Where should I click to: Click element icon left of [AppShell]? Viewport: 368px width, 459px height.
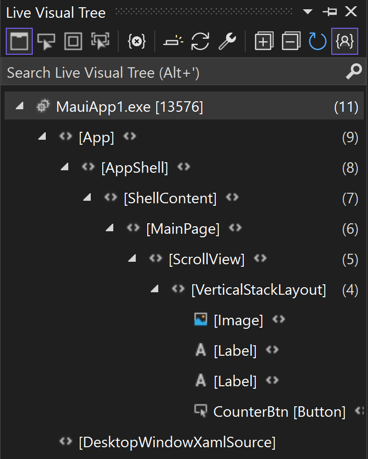(x=88, y=167)
